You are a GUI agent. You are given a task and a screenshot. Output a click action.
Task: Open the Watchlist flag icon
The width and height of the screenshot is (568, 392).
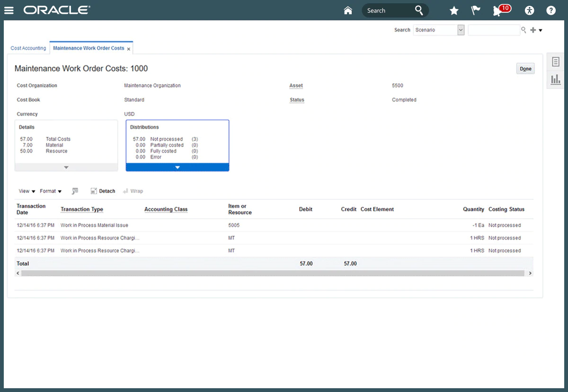(x=476, y=10)
